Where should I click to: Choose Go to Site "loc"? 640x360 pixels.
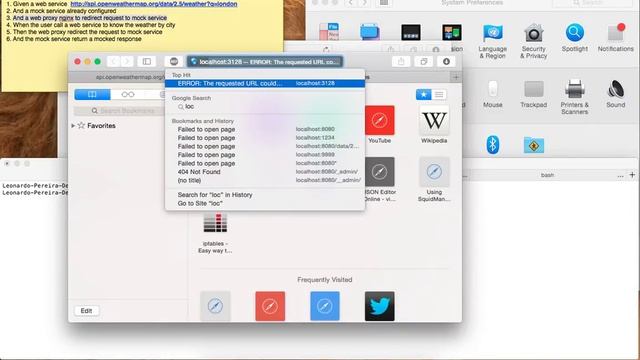click(265, 203)
